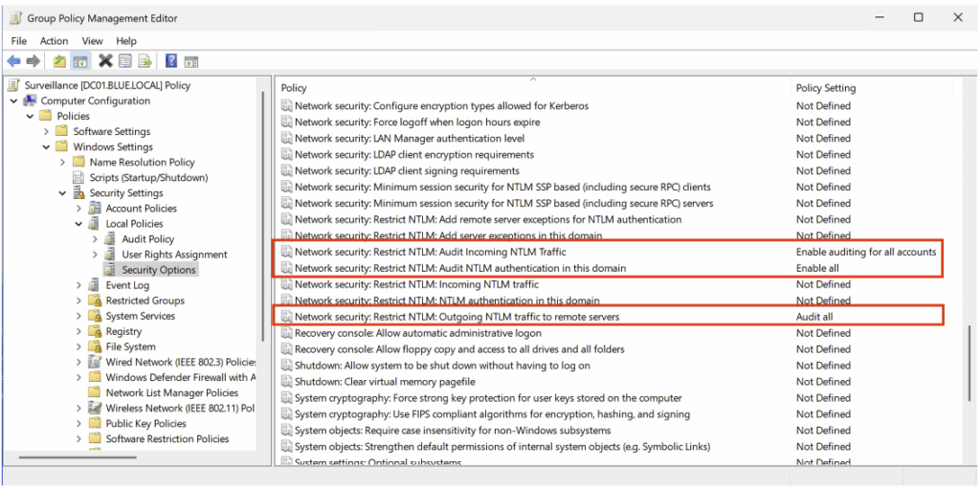980x489 pixels.
Task: Open the View menu
Action: [x=92, y=41]
